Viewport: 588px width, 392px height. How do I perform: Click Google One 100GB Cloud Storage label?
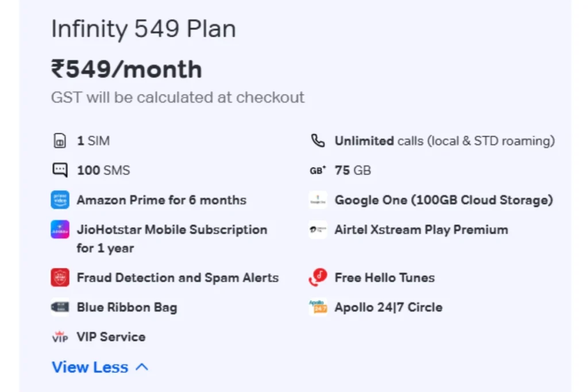tap(444, 200)
